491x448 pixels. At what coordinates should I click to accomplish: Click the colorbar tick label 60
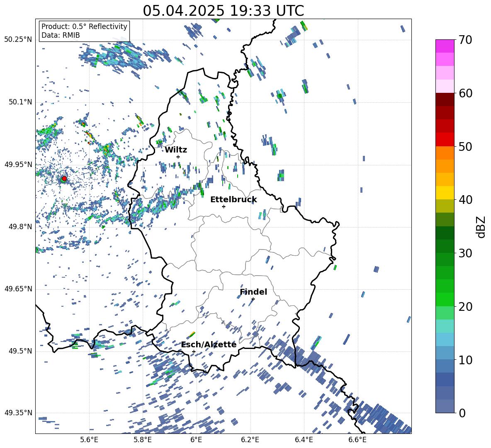465,93
